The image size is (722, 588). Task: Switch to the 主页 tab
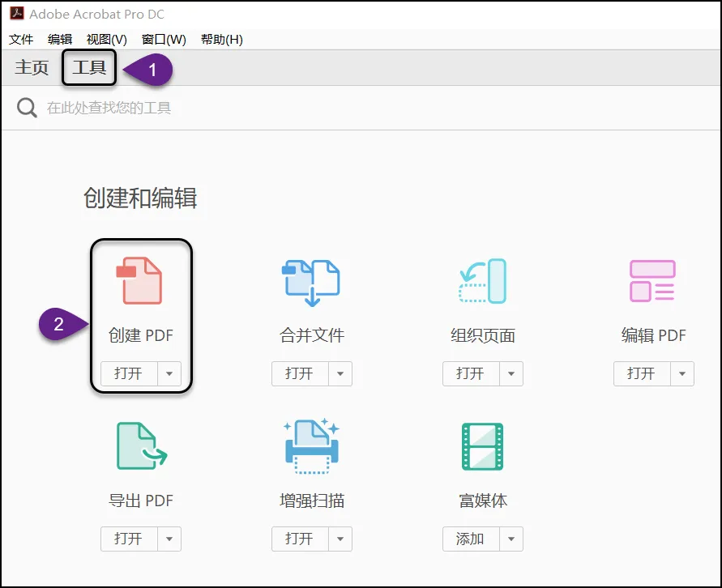click(32, 68)
